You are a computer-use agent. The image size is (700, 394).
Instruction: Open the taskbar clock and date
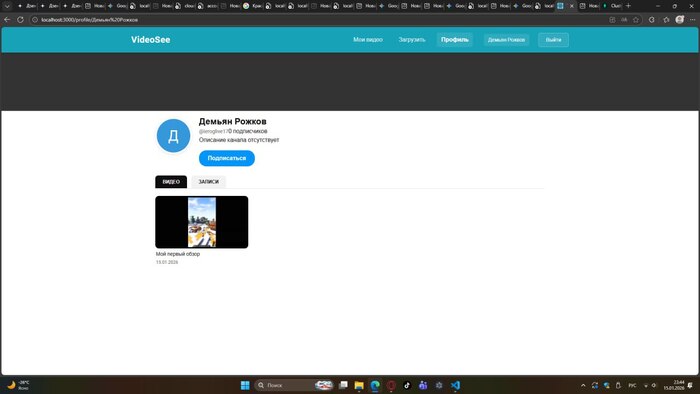point(674,385)
